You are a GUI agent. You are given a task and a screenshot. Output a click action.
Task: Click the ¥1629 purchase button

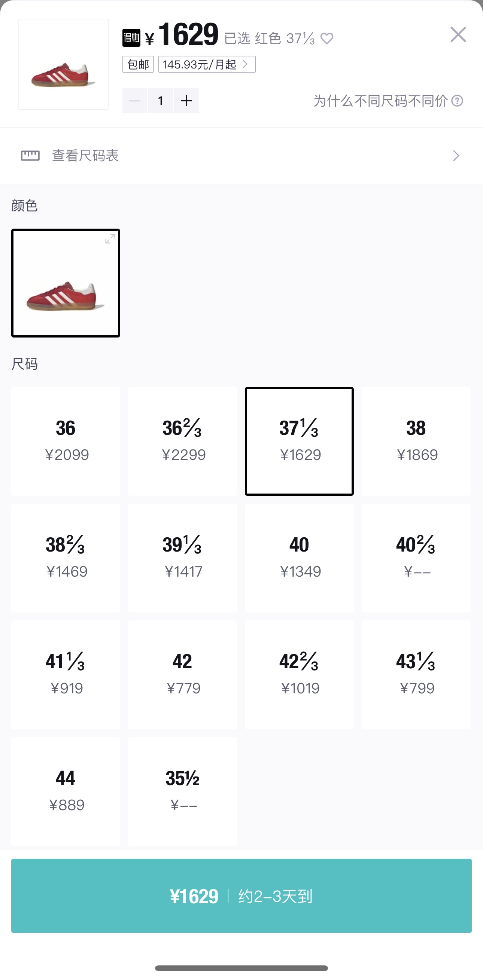[241, 895]
